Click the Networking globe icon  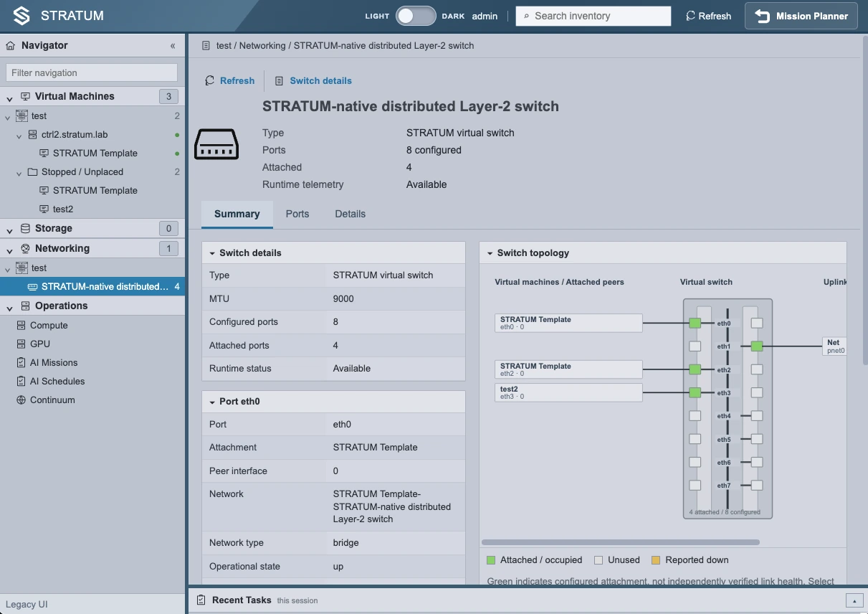coord(26,248)
